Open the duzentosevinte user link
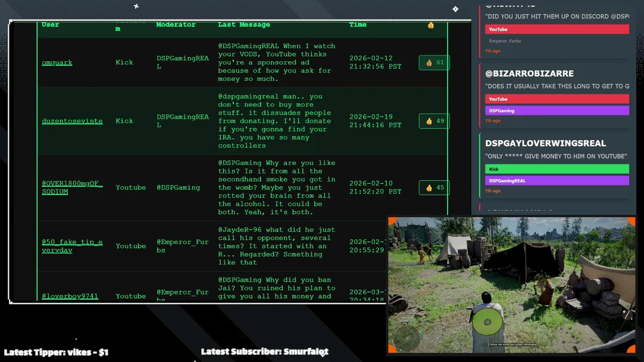The height and width of the screenshot is (362, 644). pyautogui.click(x=72, y=121)
